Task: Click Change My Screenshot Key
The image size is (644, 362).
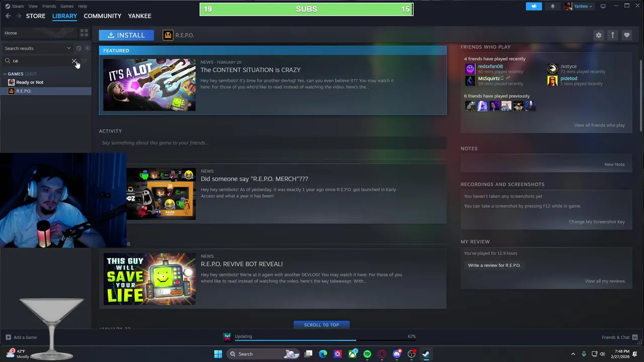Action: tap(597, 222)
